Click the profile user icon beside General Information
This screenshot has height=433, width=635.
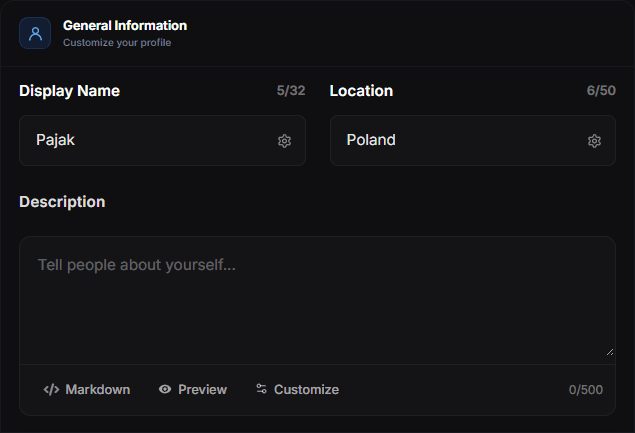pyautogui.click(x=35, y=33)
